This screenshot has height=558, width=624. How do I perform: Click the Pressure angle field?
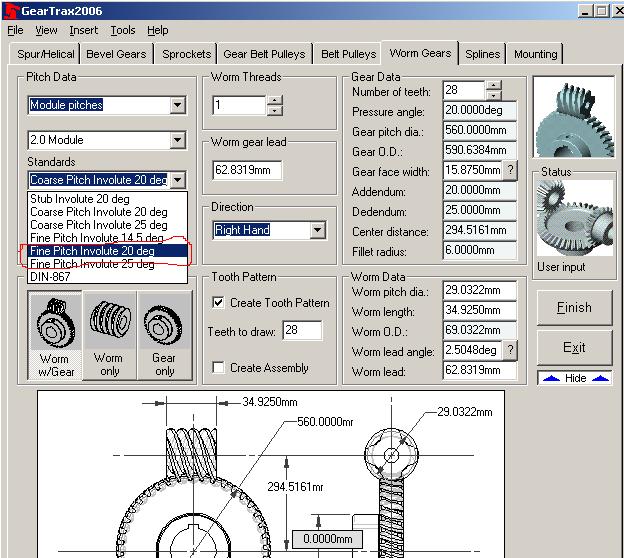(480, 110)
